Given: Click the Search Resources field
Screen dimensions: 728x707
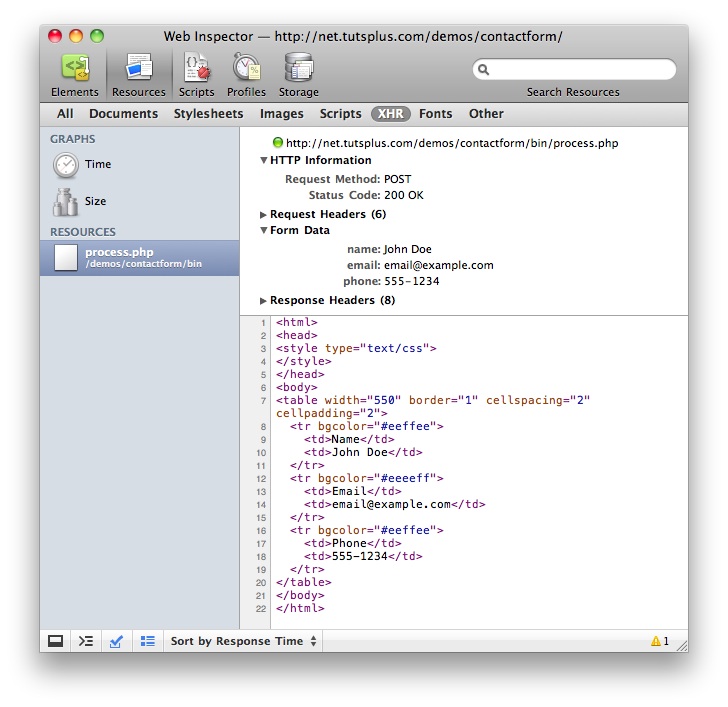Looking at the screenshot, I should pyautogui.click(x=580, y=70).
